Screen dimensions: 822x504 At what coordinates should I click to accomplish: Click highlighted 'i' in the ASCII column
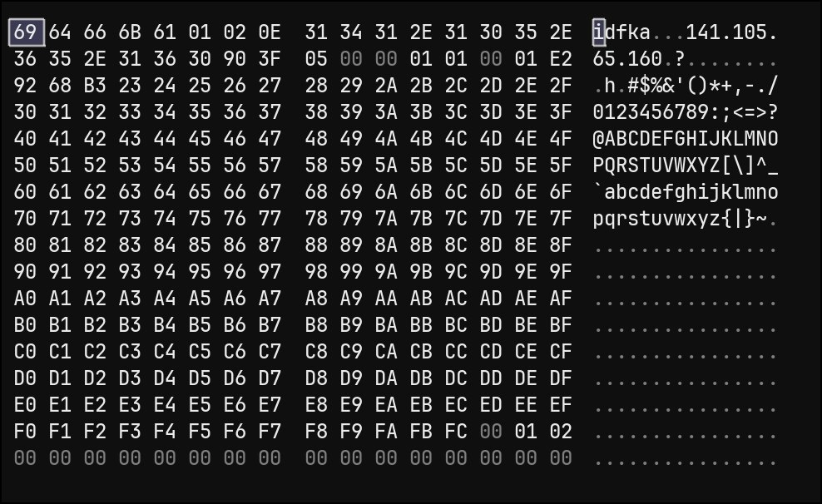pos(599,33)
